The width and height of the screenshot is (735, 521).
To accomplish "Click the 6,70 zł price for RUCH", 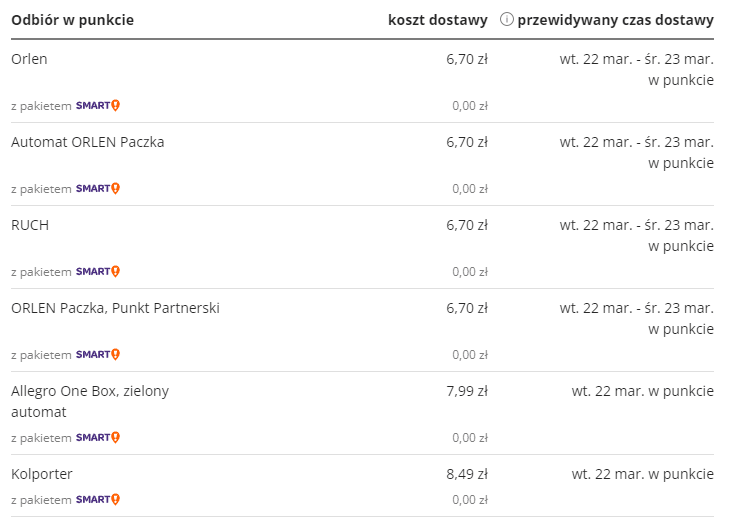I will (x=467, y=225).
